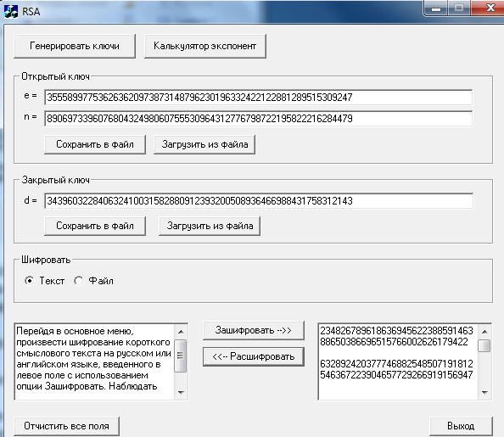Click the Открытый ключ group label

point(55,76)
